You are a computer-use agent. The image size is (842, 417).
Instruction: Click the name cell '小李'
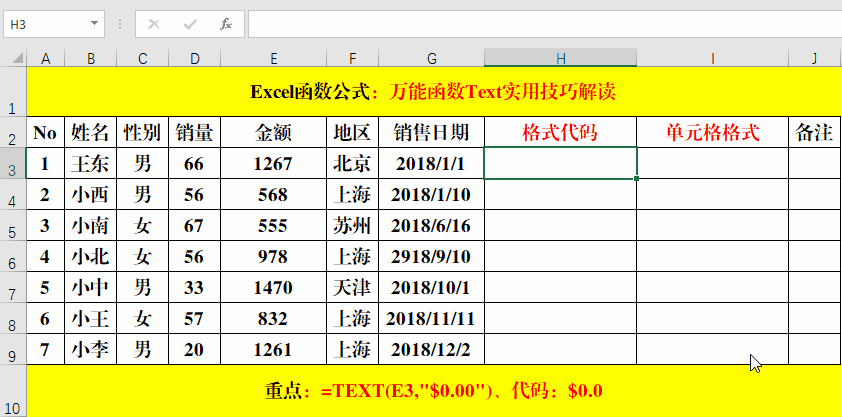click(x=91, y=349)
